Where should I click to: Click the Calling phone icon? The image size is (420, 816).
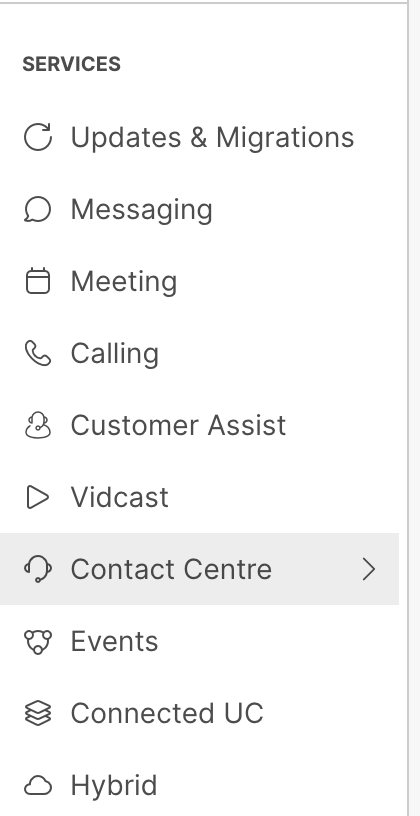[x=38, y=353]
